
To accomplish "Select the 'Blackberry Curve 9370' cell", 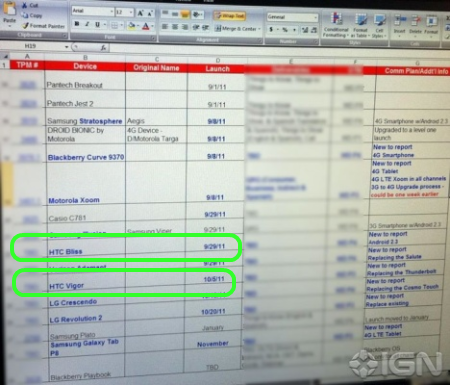I will click(x=85, y=153).
